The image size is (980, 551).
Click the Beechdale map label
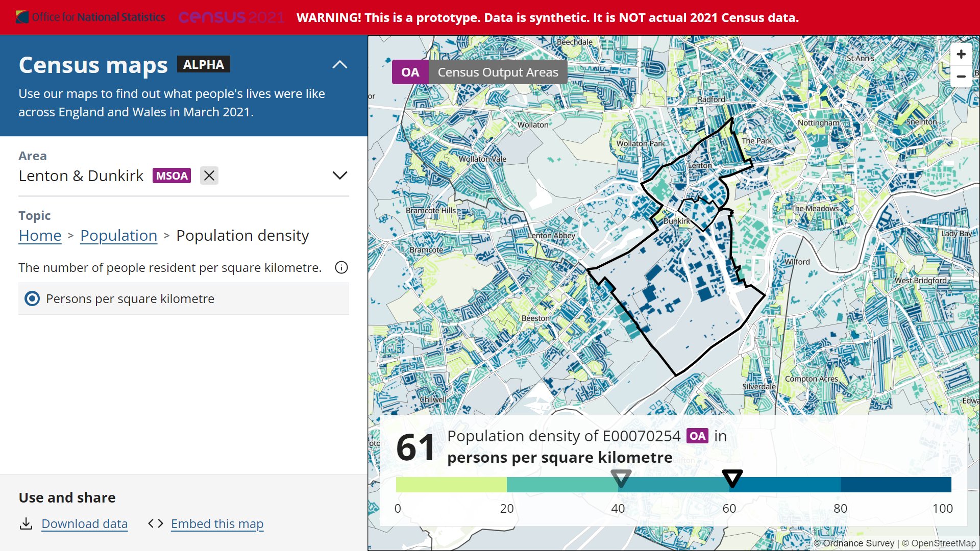click(575, 42)
